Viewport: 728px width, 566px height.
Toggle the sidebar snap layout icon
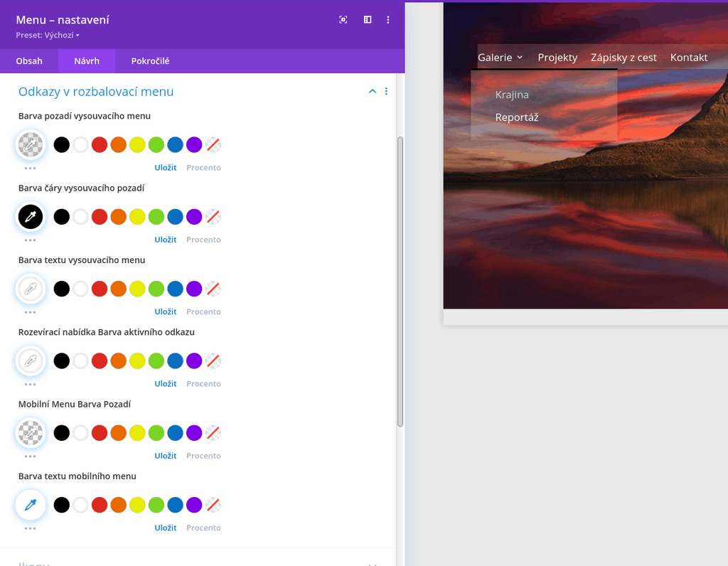coord(368,19)
